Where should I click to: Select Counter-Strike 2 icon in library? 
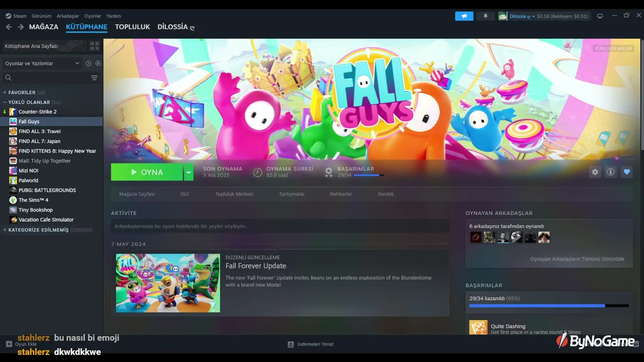click(13, 112)
